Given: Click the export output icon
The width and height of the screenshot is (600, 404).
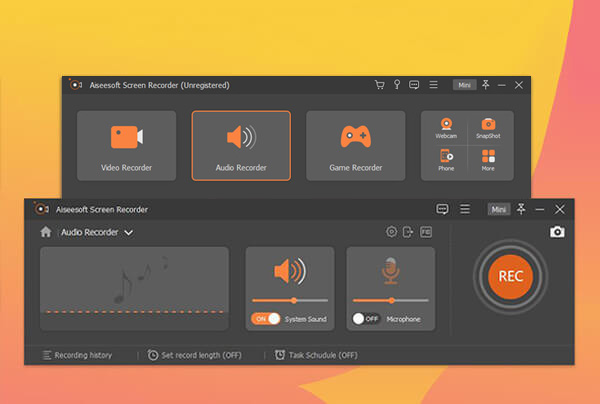Looking at the screenshot, I should pyautogui.click(x=408, y=232).
